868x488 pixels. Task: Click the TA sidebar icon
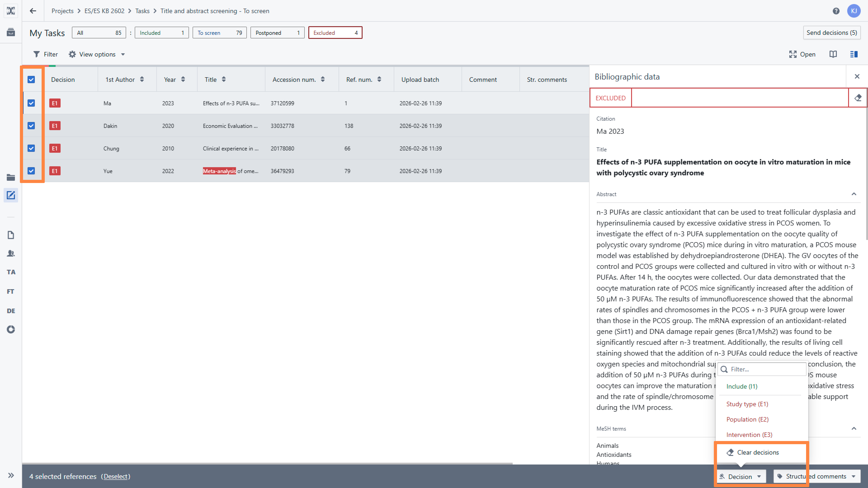11,272
